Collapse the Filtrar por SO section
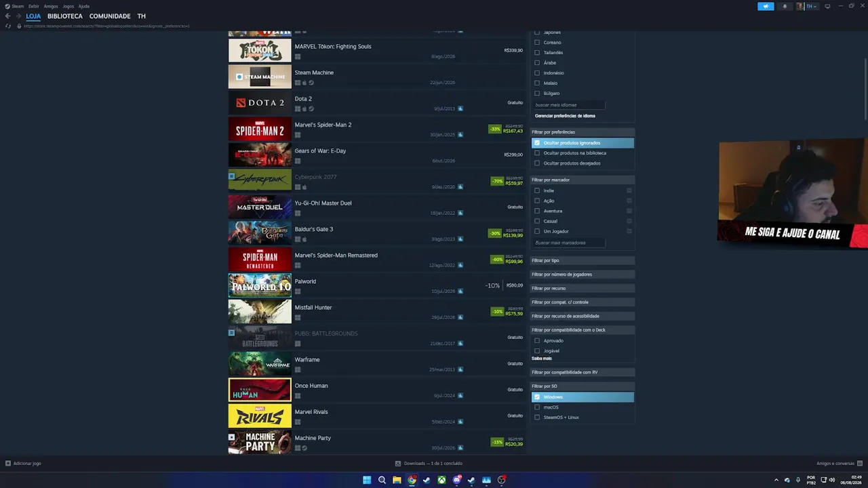Screen dimensions: 868x488 coord(583,386)
